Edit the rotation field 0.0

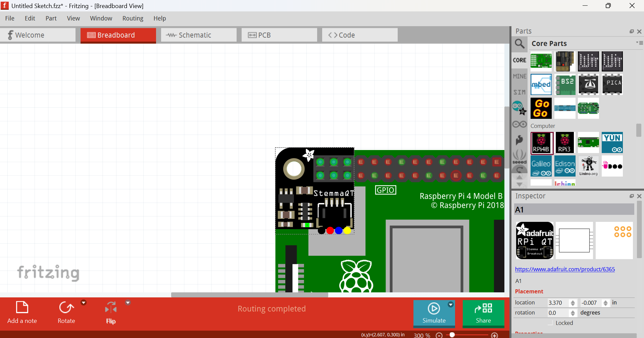[558, 313]
